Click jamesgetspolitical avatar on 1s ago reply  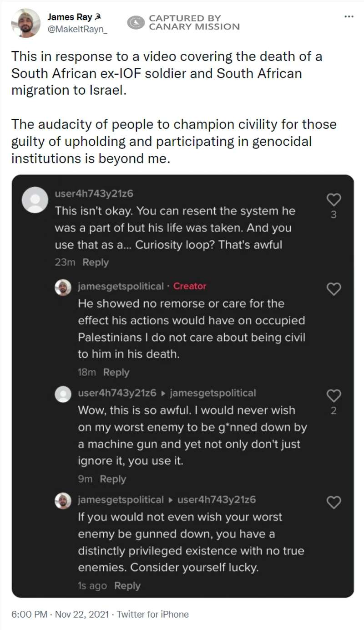[63, 500]
